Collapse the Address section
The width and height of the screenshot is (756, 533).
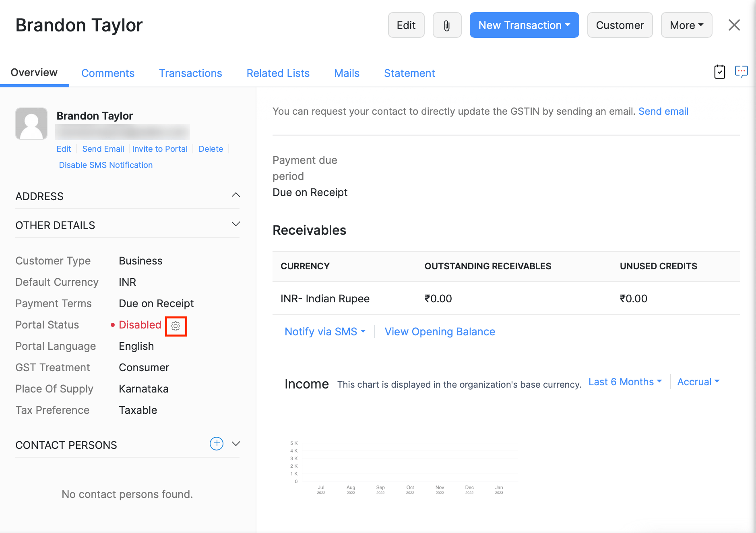click(x=236, y=195)
